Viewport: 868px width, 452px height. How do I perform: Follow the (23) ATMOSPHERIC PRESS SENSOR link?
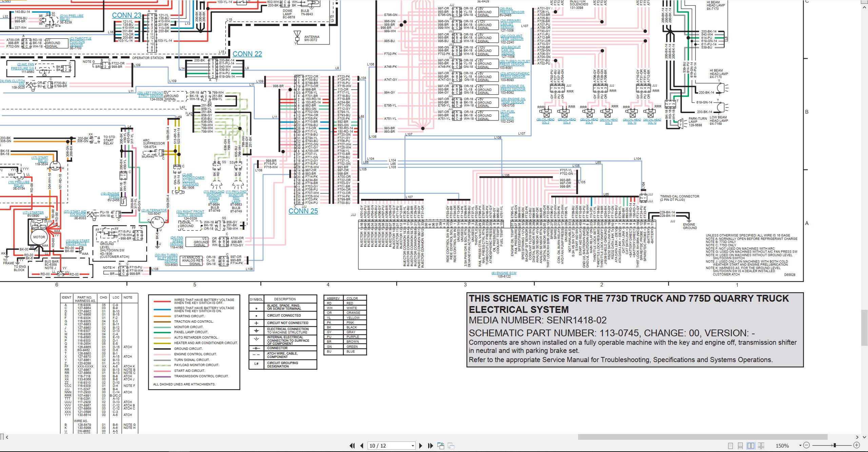(x=515, y=75)
